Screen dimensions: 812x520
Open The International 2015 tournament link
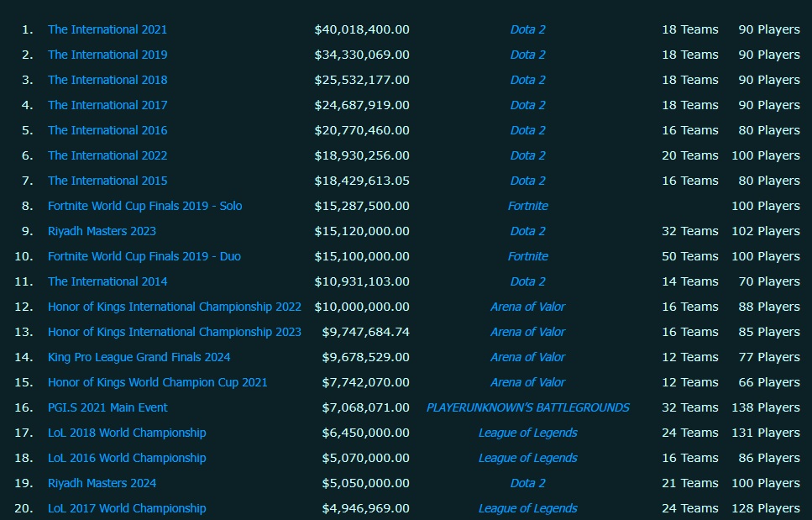pyautogui.click(x=107, y=181)
